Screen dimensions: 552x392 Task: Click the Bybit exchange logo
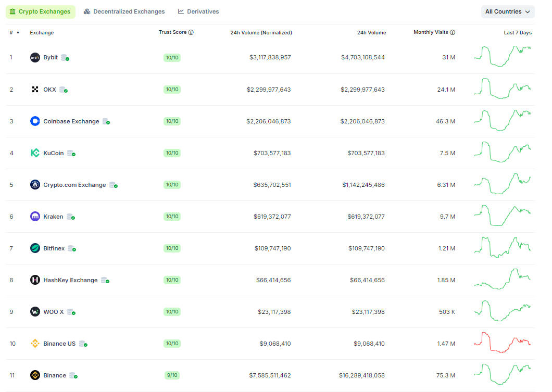(35, 57)
